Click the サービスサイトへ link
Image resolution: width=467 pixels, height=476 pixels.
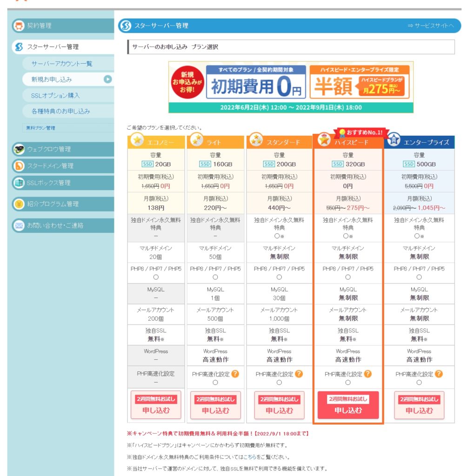(x=430, y=26)
